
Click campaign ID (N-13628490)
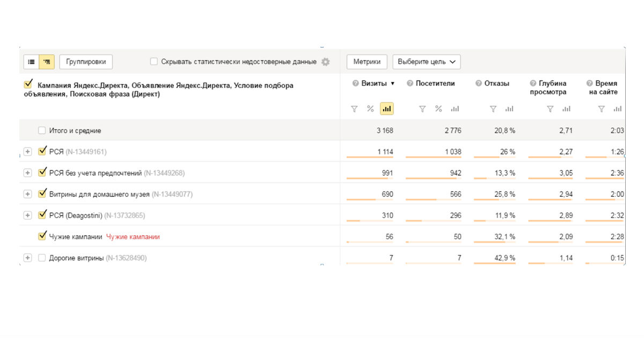pos(126,258)
